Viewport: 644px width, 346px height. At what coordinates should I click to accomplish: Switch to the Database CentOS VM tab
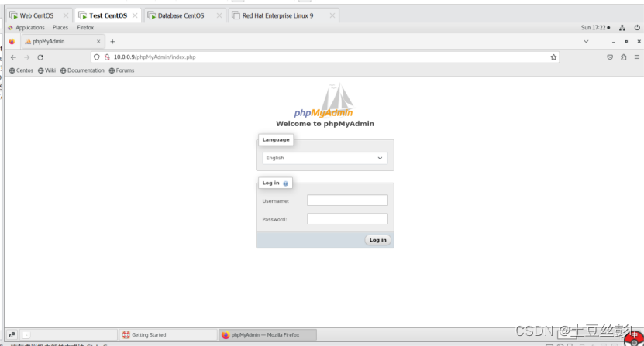[181, 15]
